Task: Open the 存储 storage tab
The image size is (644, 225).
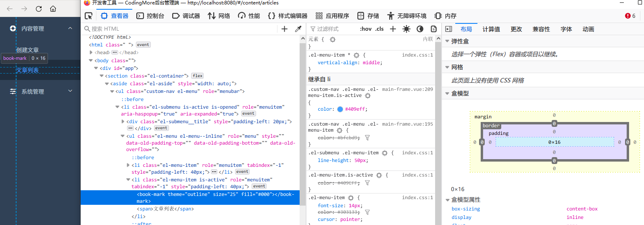Action: [368, 16]
